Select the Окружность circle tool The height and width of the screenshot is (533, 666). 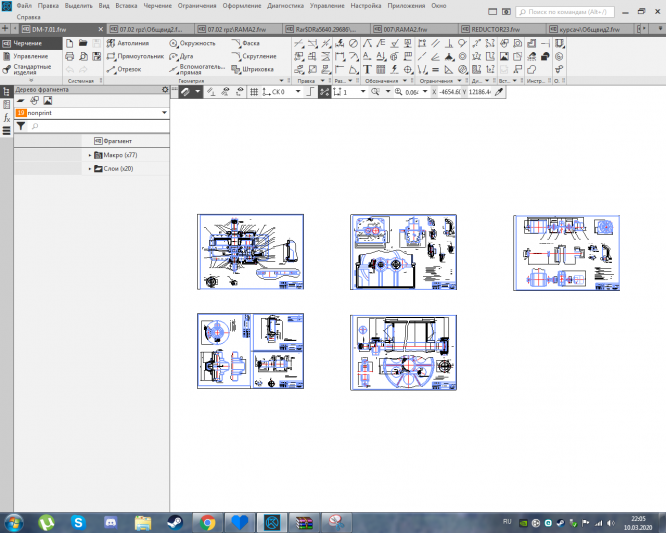[191, 44]
